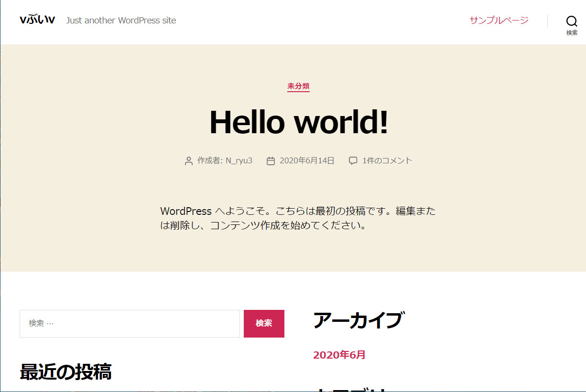Open the 2020年6月 archive link
Image resolution: width=586 pixels, height=392 pixels.
pyautogui.click(x=339, y=355)
